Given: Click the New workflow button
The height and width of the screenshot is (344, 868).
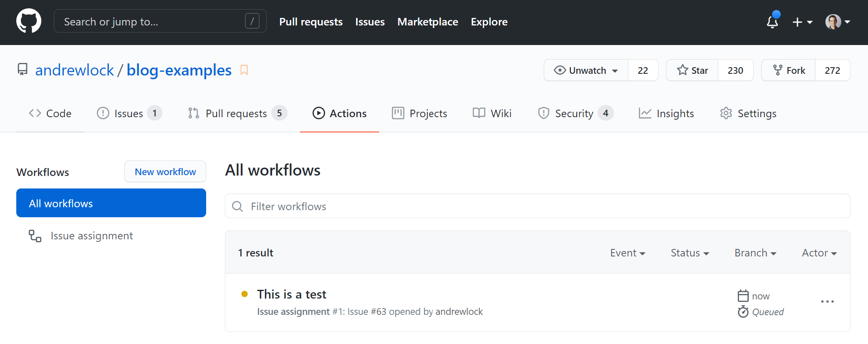Looking at the screenshot, I should 165,172.
